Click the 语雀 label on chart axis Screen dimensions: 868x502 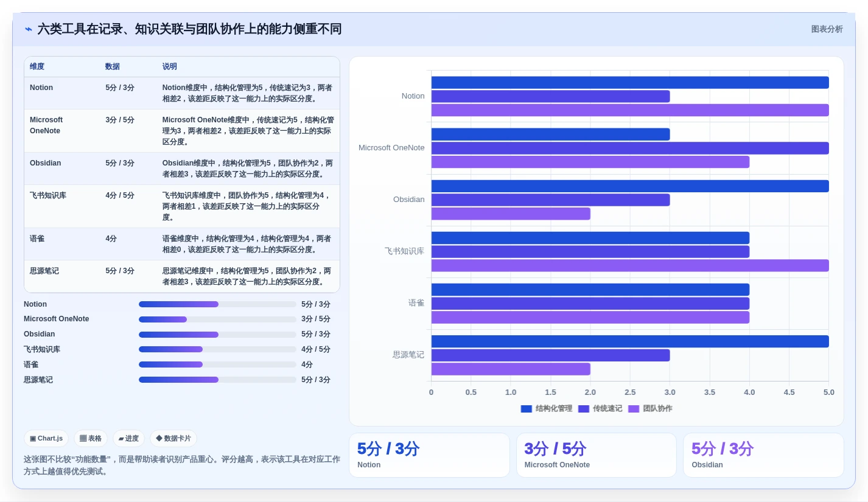coord(416,303)
